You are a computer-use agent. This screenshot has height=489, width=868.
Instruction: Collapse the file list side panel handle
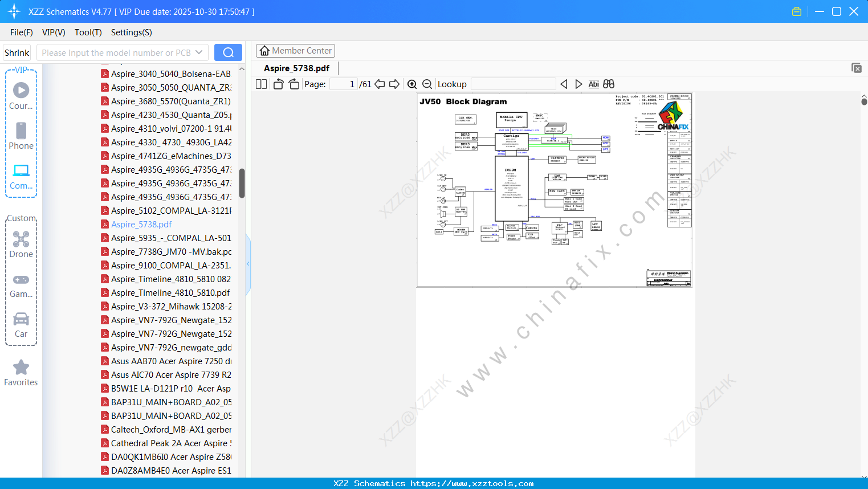(x=248, y=264)
